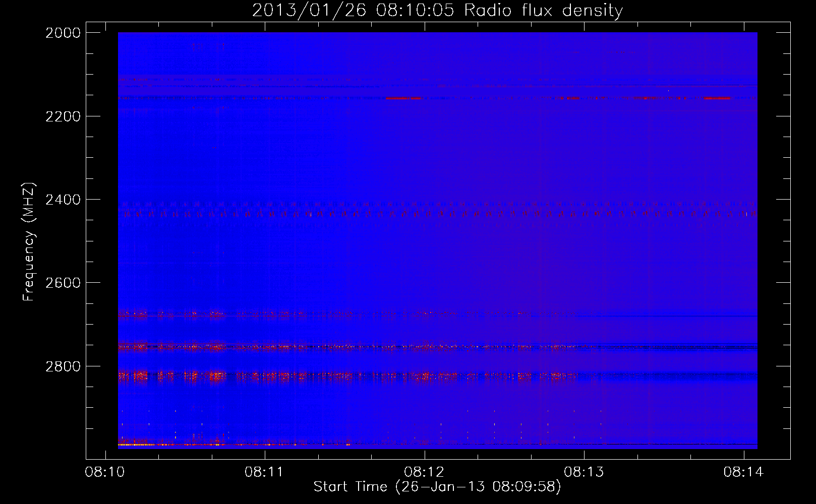Click the 2200 frequency tick label
Image resolution: width=816 pixels, height=504 pixels.
click(x=63, y=116)
